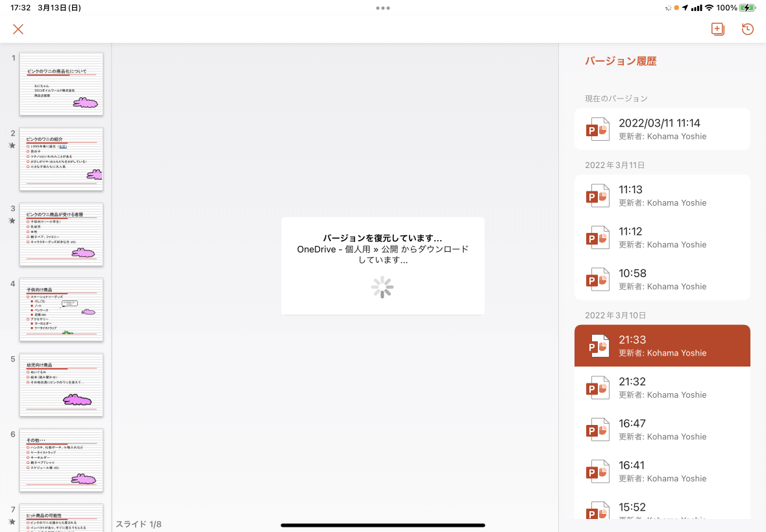Tap the 2022年3月10日 date header

tap(615, 315)
